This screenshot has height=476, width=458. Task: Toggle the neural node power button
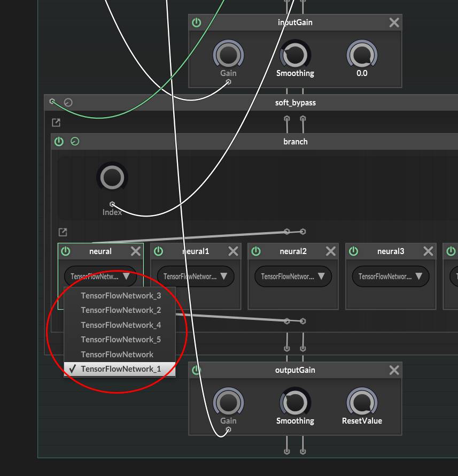pos(66,251)
